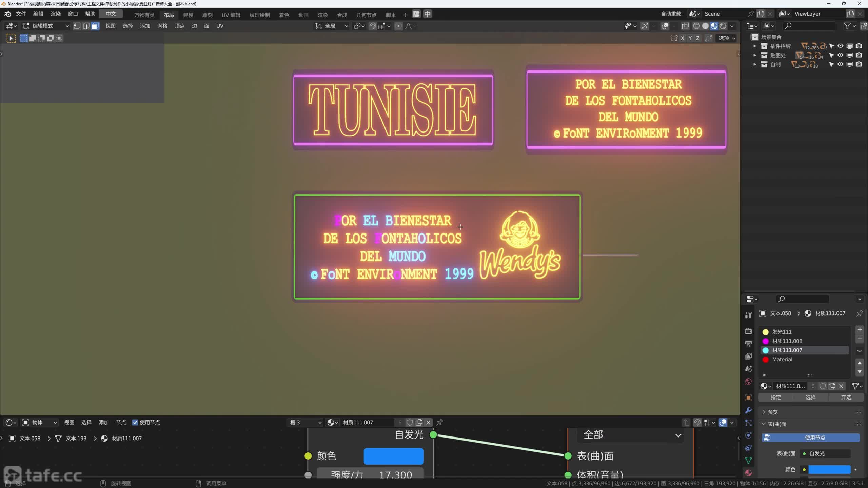Open the 网格 menu in viewport header
Viewport: 868px width, 488px height.
[162, 26]
